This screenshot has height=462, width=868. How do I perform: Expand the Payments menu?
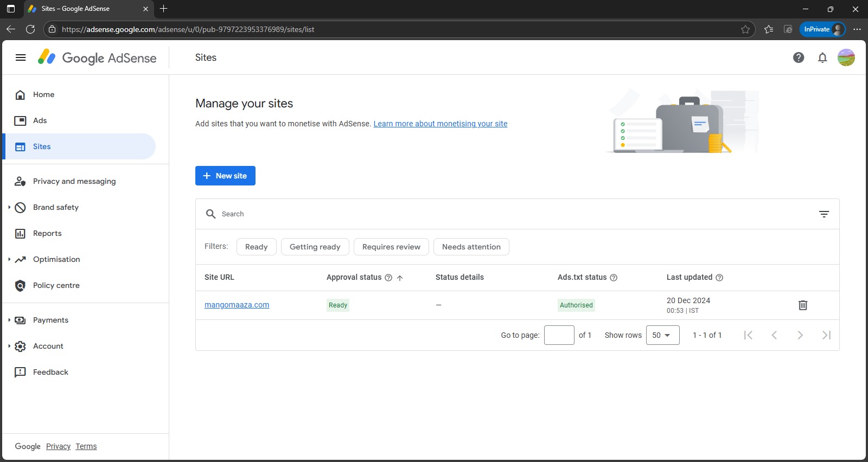tap(9, 320)
